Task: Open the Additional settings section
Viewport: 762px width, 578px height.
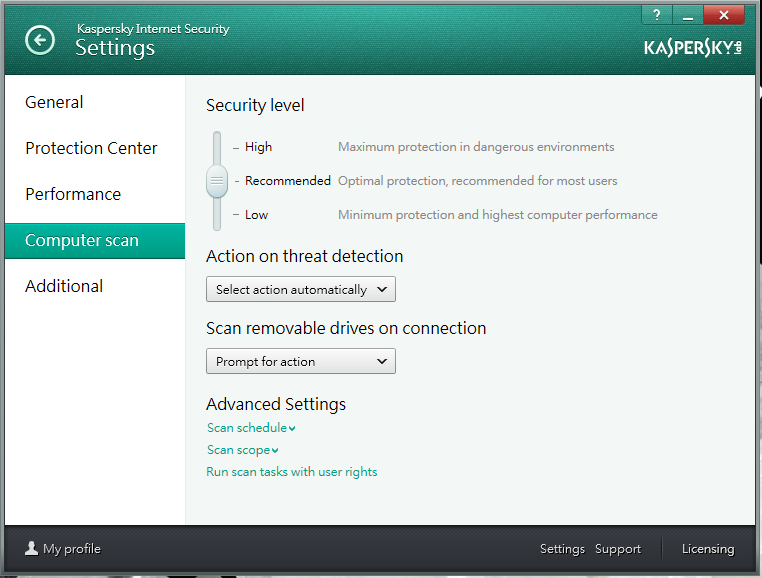Action: click(x=64, y=286)
